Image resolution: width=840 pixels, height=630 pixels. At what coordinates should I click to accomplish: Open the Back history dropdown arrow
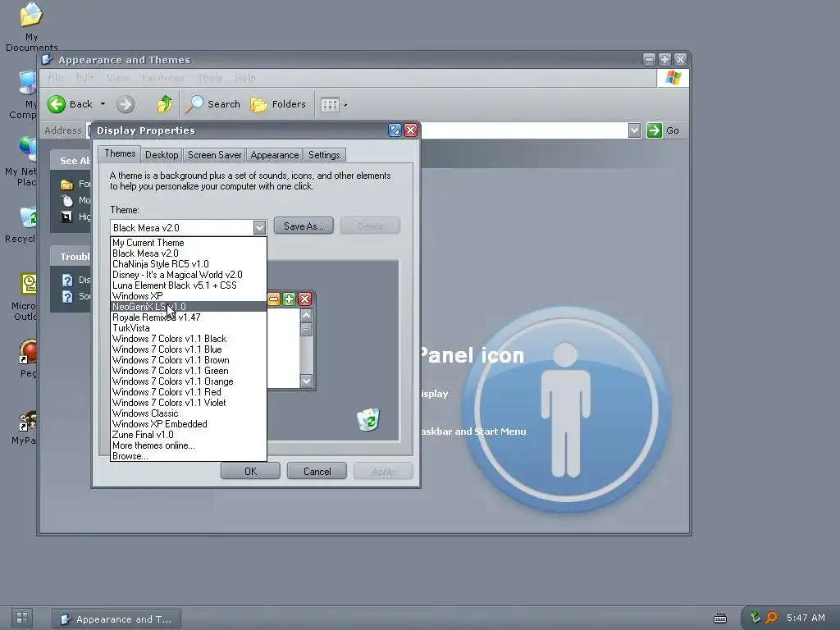click(103, 104)
